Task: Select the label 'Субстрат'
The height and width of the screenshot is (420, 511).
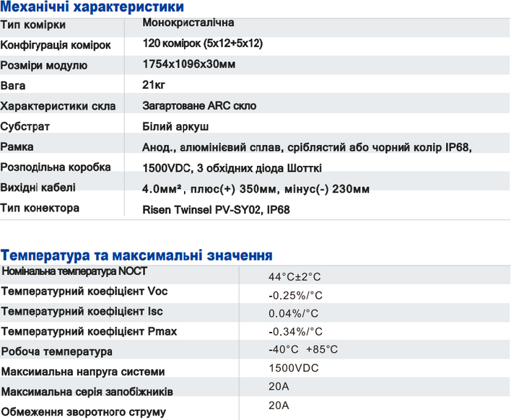Action: coord(25,126)
